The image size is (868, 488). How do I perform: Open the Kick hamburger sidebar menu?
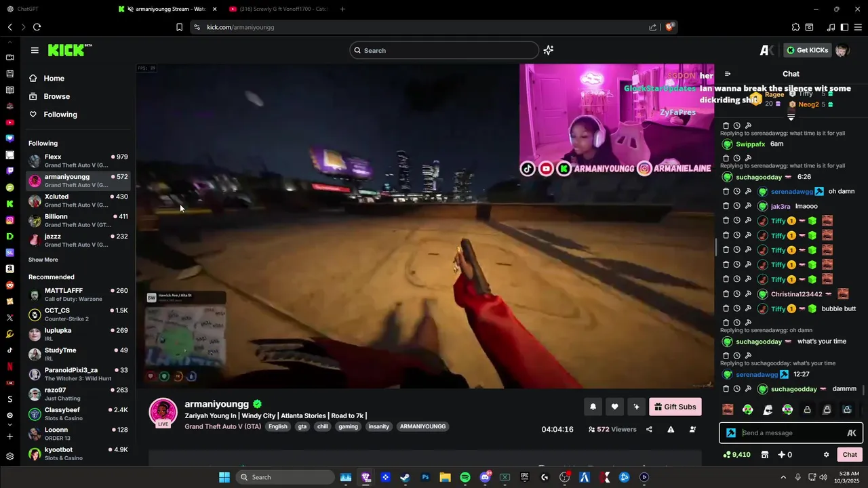click(35, 50)
